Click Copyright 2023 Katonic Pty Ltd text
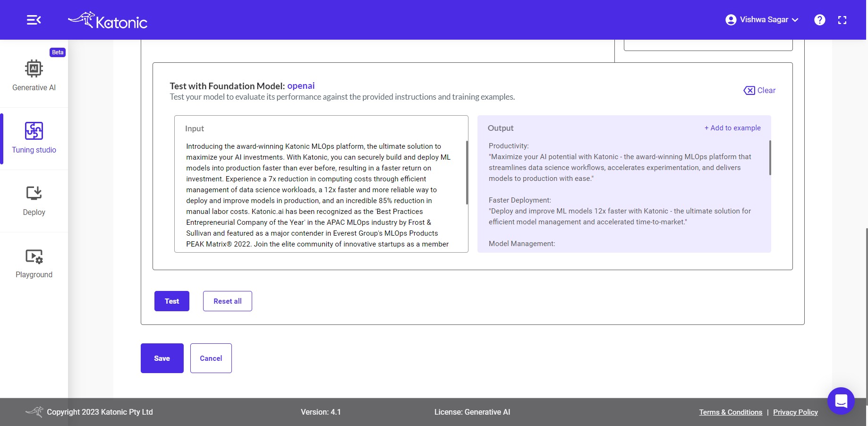868x426 pixels. coord(100,412)
